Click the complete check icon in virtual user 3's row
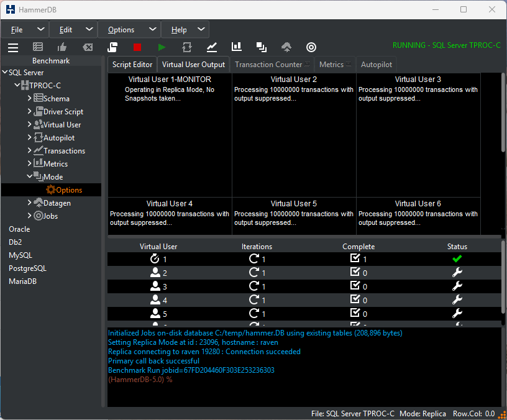Viewport: 507px width, 420px height. [x=355, y=286]
